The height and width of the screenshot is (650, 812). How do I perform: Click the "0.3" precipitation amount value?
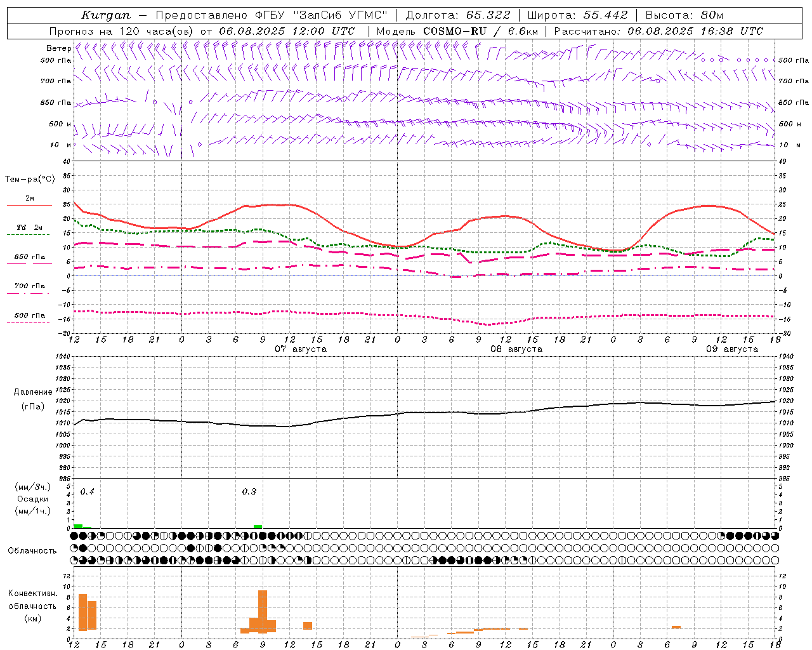(x=249, y=492)
